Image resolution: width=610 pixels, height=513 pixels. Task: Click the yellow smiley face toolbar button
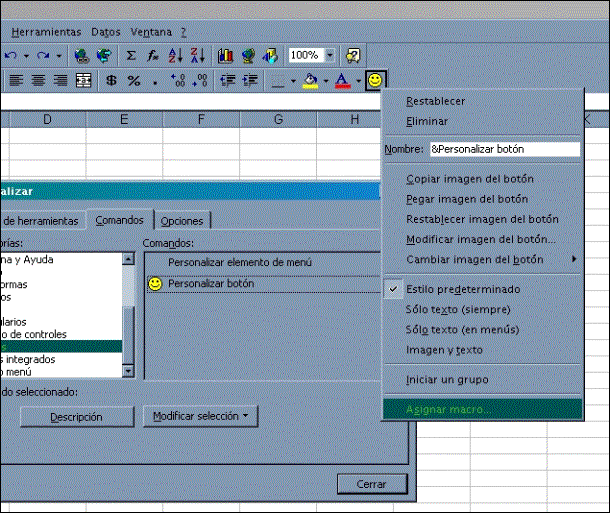(x=375, y=80)
